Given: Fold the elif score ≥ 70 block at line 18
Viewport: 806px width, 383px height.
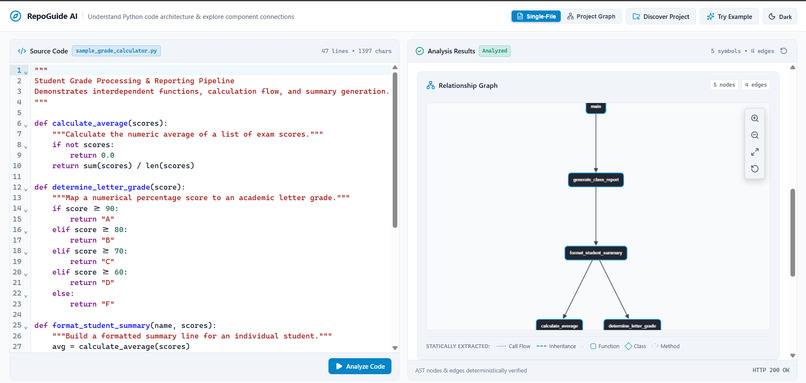Looking at the screenshot, I should click(x=26, y=252).
